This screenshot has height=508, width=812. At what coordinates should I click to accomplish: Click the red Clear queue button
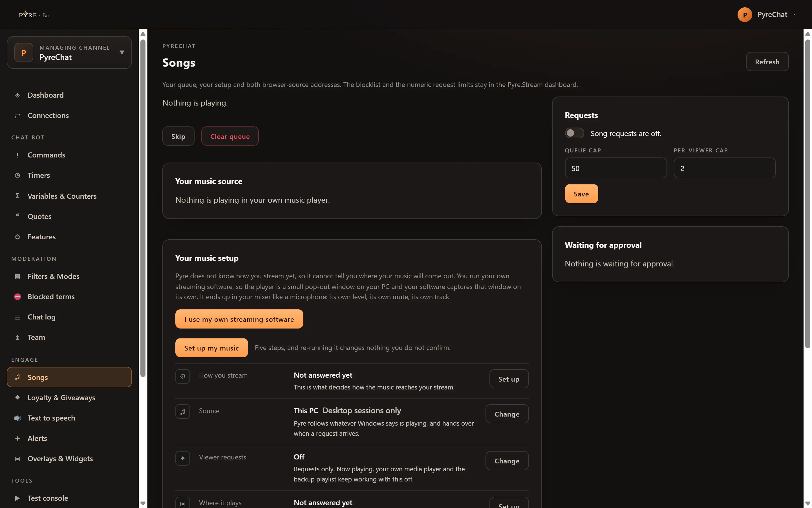pyautogui.click(x=230, y=136)
